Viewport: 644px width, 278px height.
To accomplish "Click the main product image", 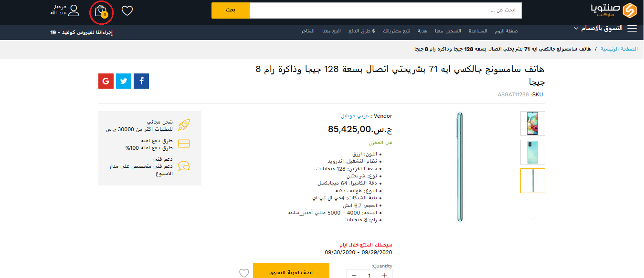I will tap(460, 166).
